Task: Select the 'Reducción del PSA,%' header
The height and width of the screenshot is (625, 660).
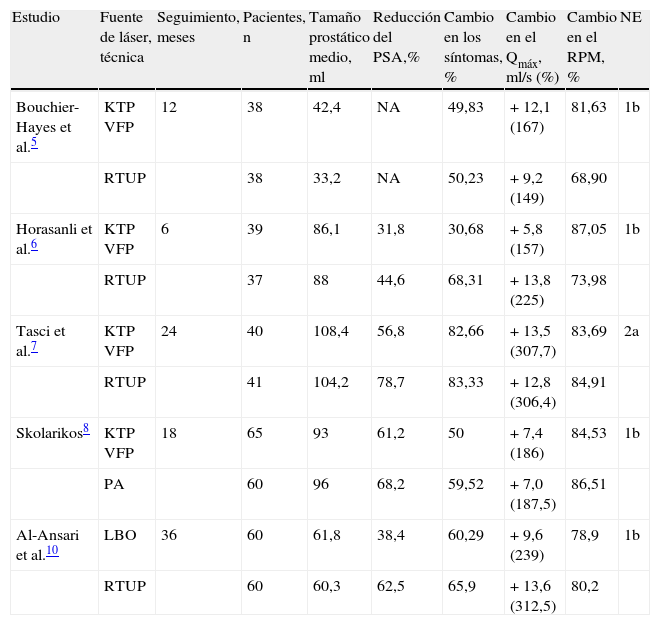Action: pyautogui.click(x=405, y=38)
